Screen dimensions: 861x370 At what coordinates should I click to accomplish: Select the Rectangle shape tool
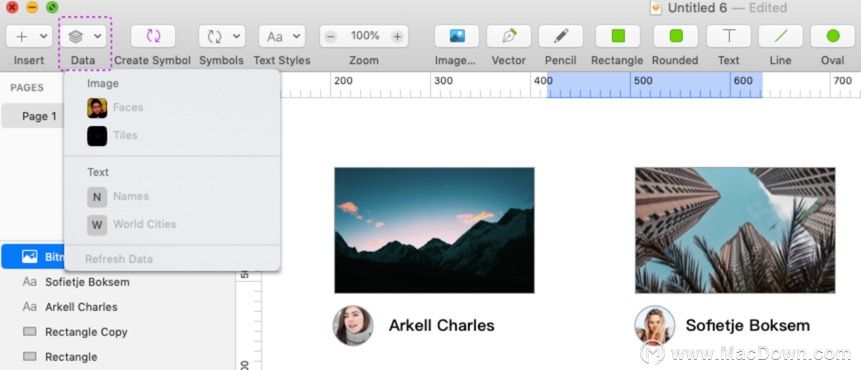[x=618, y=36]
